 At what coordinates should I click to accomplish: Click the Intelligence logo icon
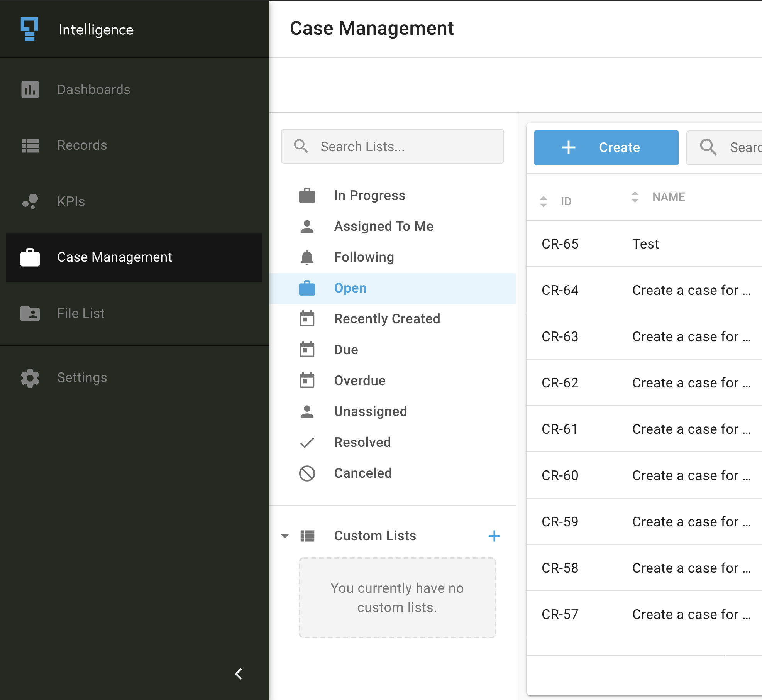(x=29, y=29)
